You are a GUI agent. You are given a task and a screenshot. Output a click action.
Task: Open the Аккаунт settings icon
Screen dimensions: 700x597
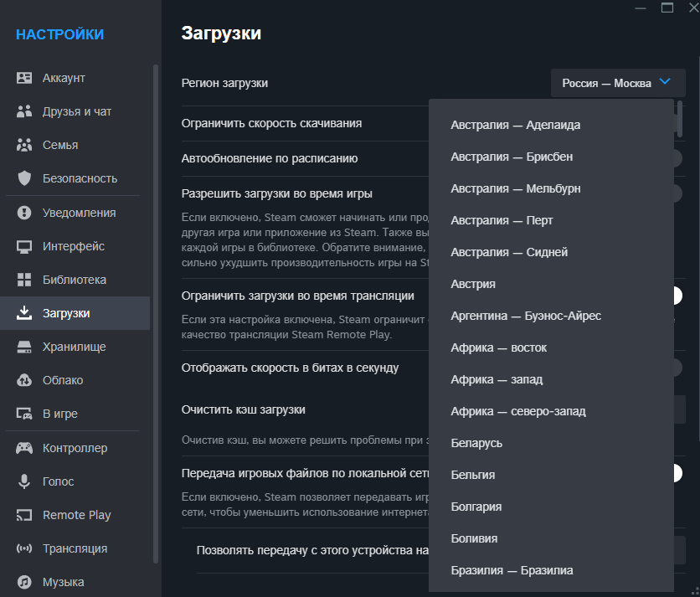coord(24,78)
